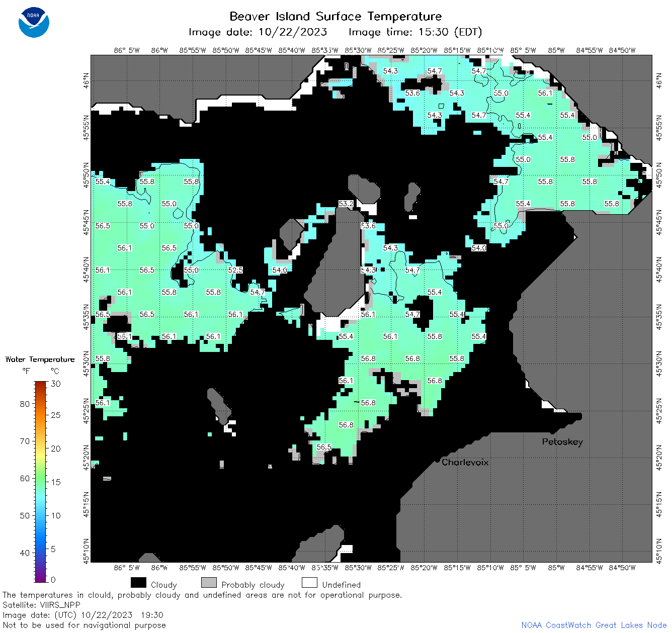Click the 15 Celsius scale tick label
This screenshot has height=633, width=672.
pos(56,482)
